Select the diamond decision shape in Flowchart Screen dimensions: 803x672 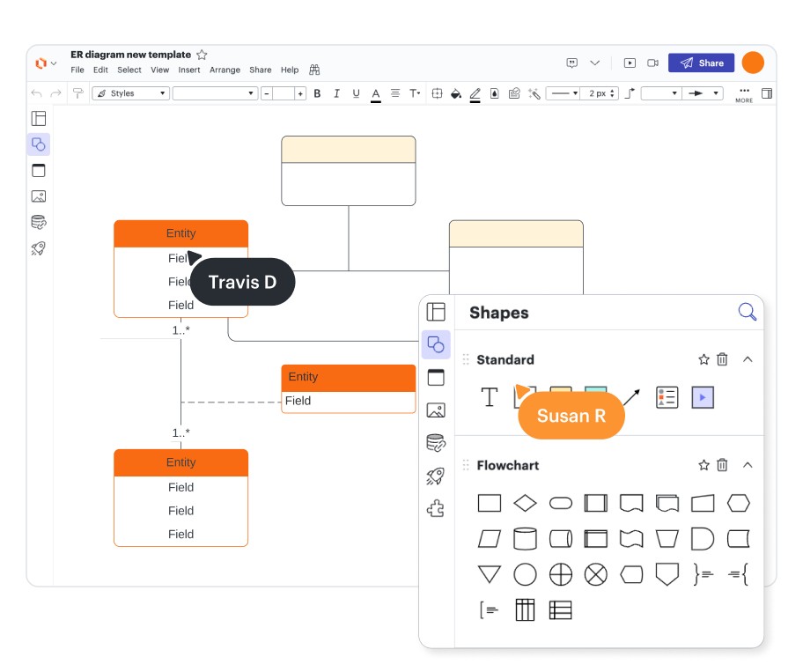(525, 504)
